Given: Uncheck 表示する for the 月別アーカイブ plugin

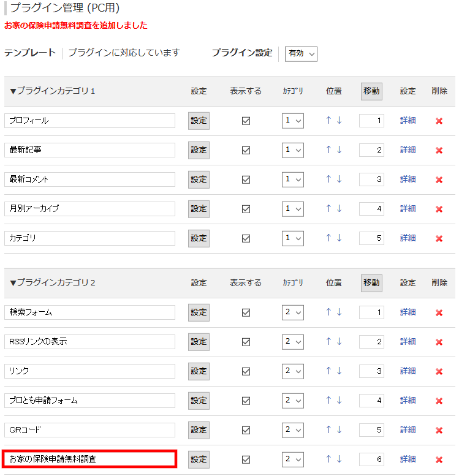Looking at the screenshot, I should (x=246, y=209).
